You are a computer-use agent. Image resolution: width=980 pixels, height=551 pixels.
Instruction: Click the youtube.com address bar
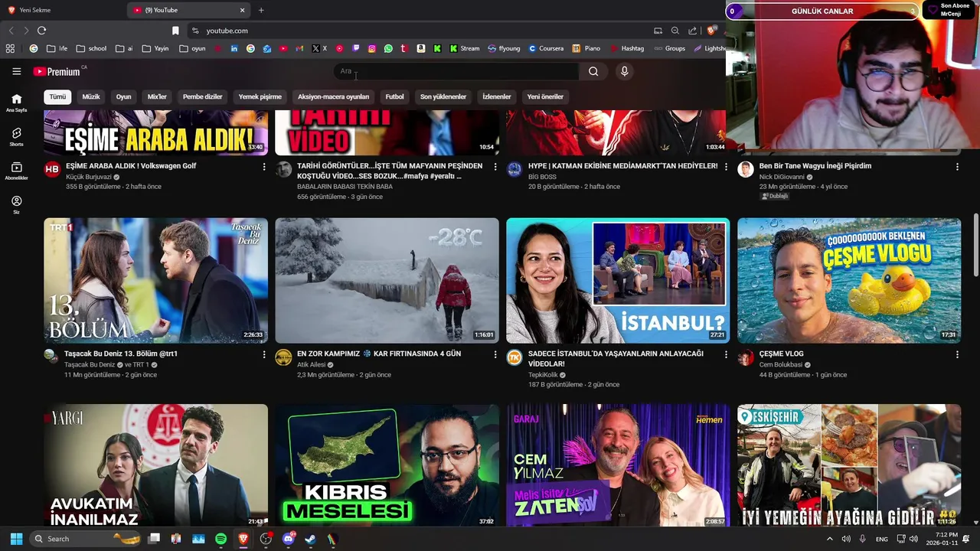tap(421, 31)
